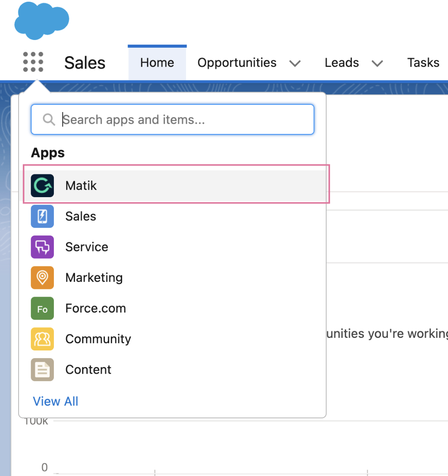The width and height of the screenshot is (448, 476).
Task: Click the Apps section heading
Action: coord(48,152)
